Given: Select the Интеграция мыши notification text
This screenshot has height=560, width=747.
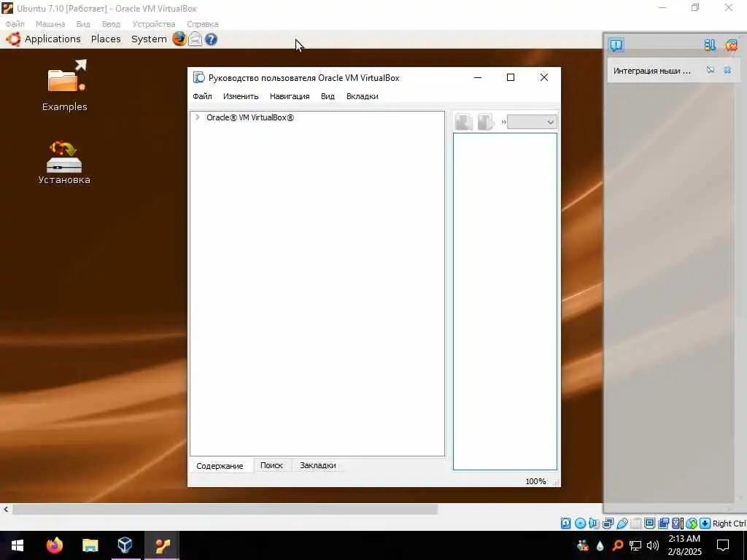Looking at the screenshot, I should [651, 71].
